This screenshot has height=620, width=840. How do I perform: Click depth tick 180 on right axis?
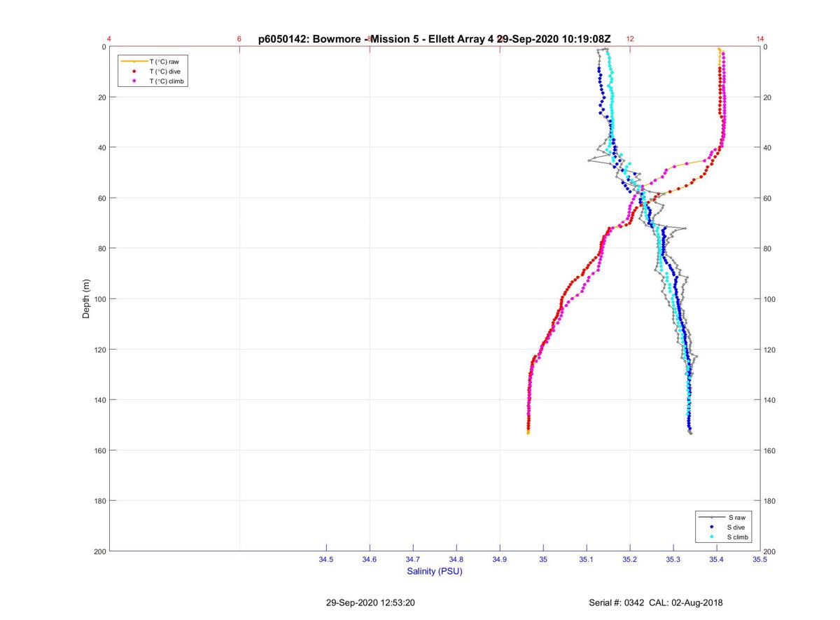[770, 501]
